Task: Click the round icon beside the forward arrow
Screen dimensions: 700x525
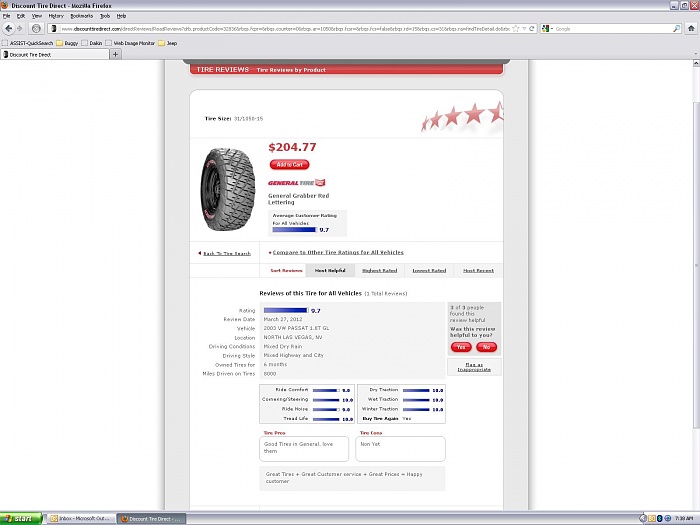Action: click(x=36, y=29)
